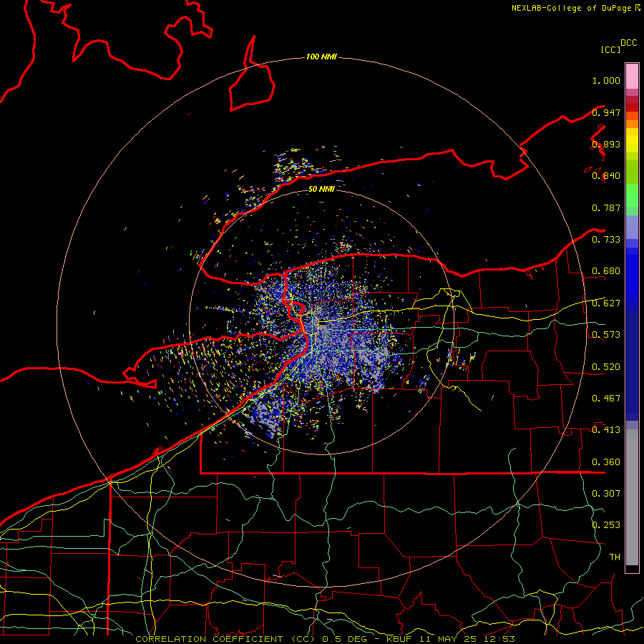Click the 0.5 DEG elevation text

click(344, 639)
